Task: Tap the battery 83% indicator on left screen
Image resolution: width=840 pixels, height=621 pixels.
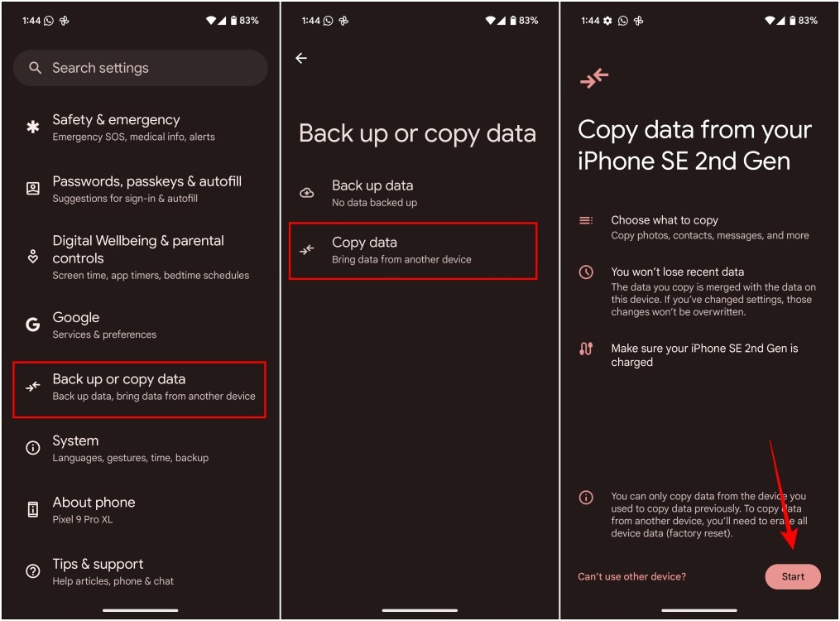Action: point(245,21)
